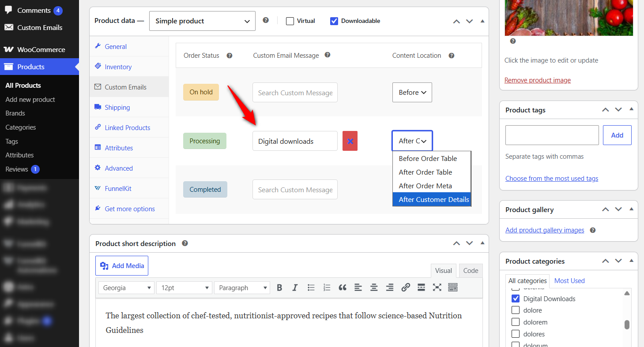The width and height of the screenshot is (644, 347).
Task: Switch editor to Code tab
Action: pos(471,271)
